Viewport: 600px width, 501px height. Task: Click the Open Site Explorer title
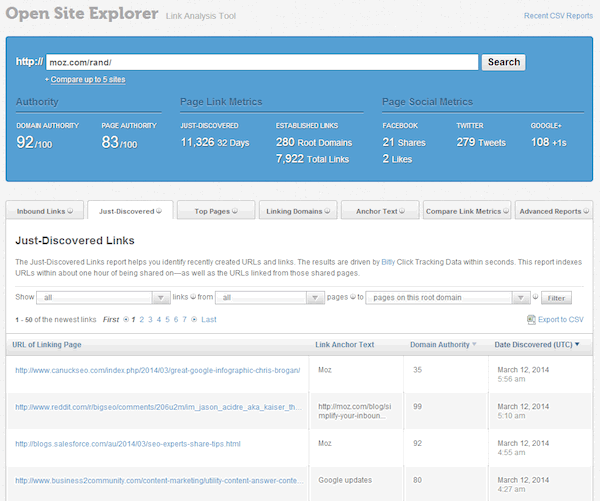[x=82, y=14]
